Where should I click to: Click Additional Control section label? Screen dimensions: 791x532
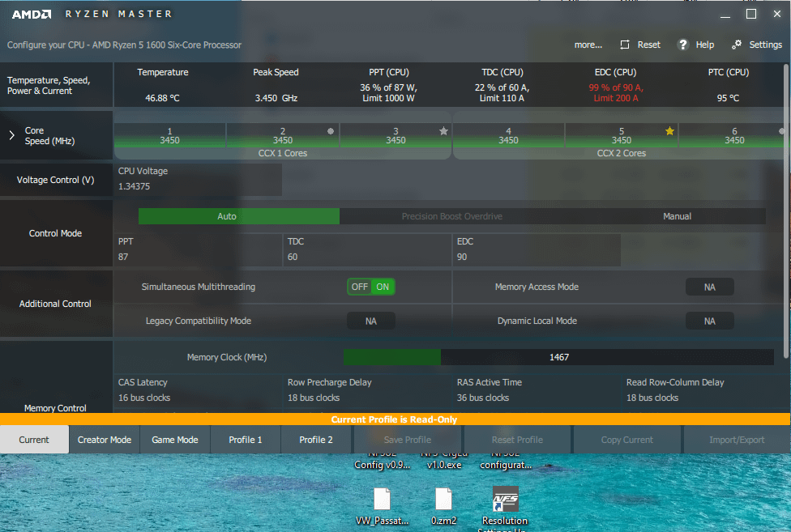(55, 304)
